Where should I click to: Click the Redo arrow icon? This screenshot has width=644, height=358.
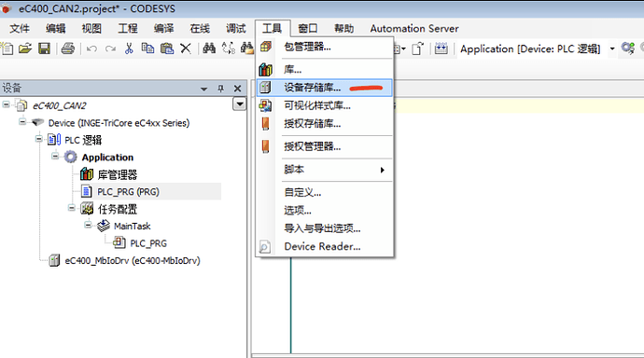click(110, 48)
